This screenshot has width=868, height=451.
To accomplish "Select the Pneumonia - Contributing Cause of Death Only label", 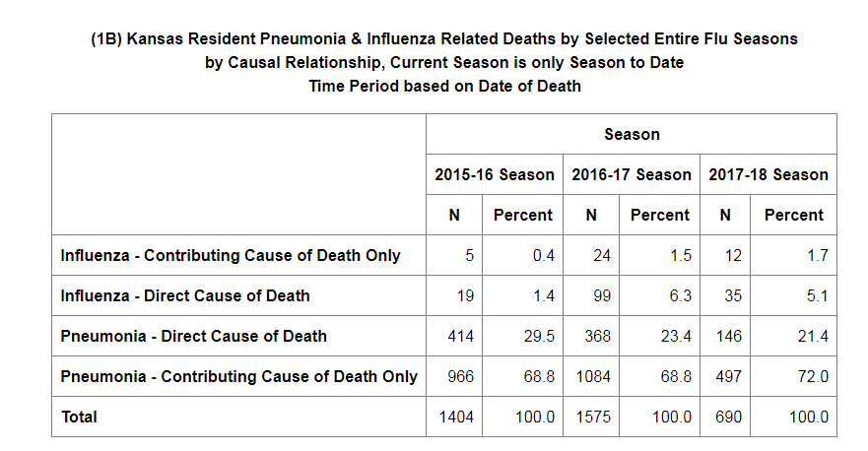I will [238, 376].
